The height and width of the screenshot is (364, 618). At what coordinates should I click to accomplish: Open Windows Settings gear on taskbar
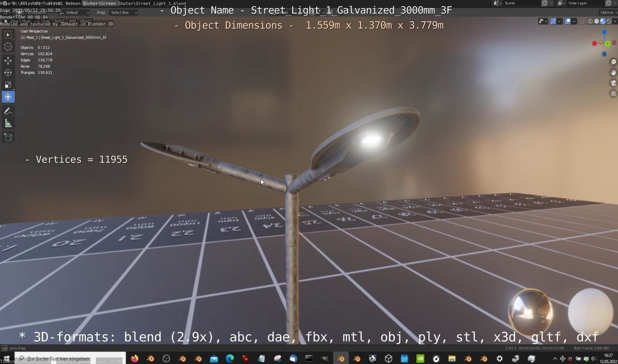(x=499, y=358)
